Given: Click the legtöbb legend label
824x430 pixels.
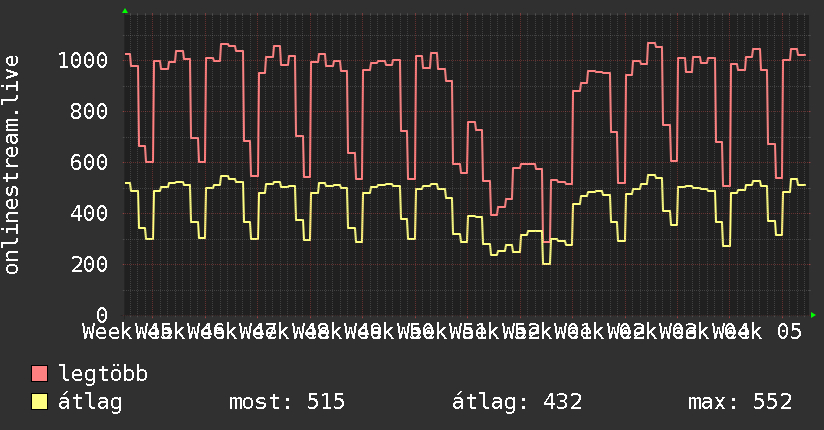Looking at the screenshot, I should (103, 373).
